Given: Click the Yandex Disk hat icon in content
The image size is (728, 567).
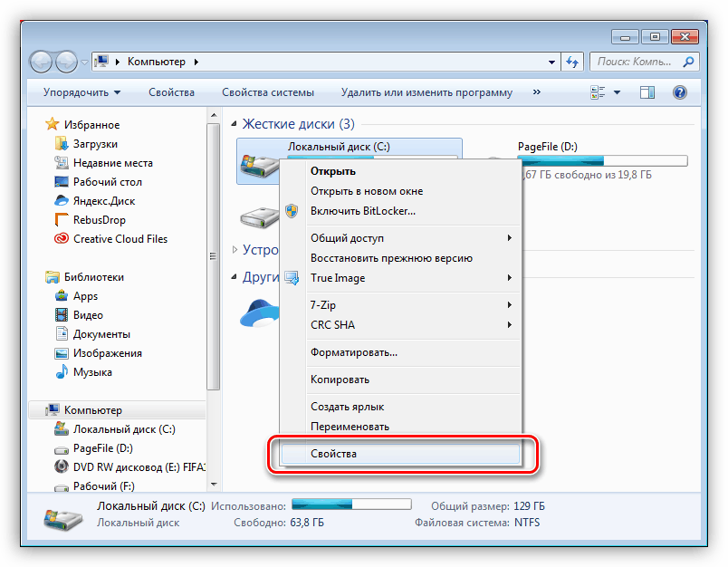Looking at the screenshot, I should [260, 313].
